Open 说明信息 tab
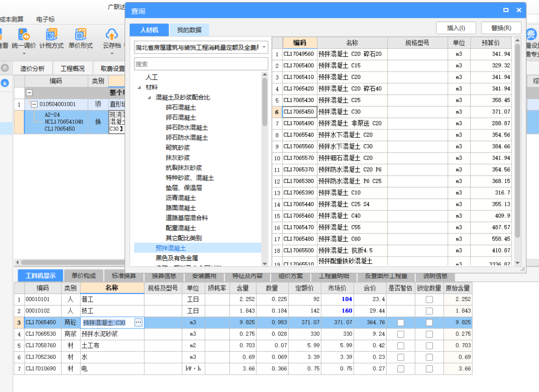This screenshot has height=392, width=539. pyautogui.click(x=435, y=275)
